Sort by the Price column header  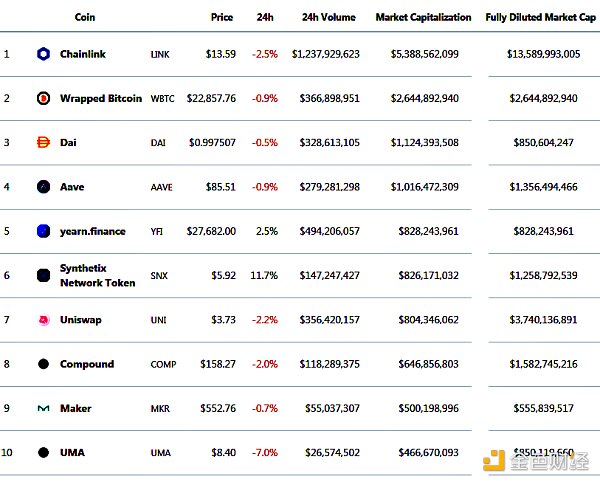222,18
